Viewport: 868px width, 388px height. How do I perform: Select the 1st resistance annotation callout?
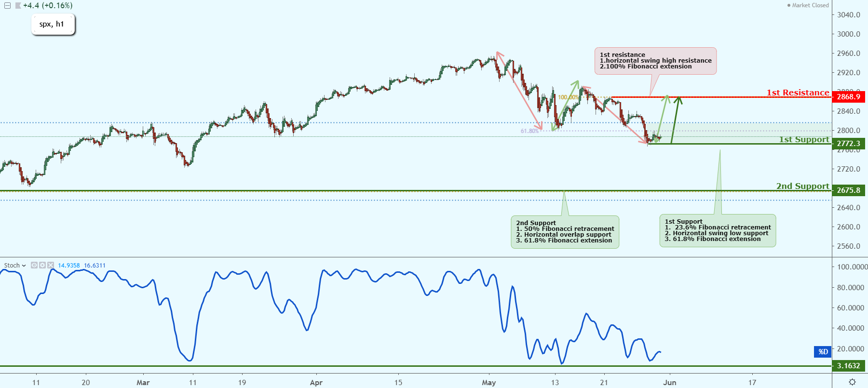[x=656, y=61]
